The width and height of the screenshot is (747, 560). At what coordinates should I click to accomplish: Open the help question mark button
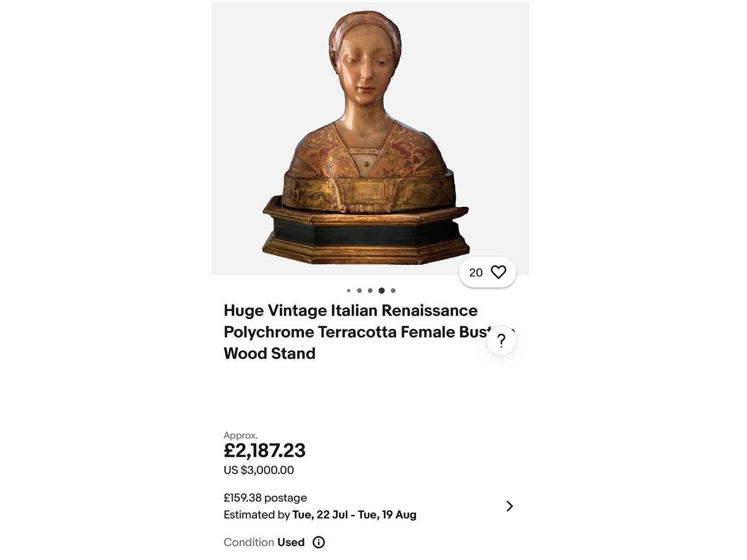(x=501, y=341)
